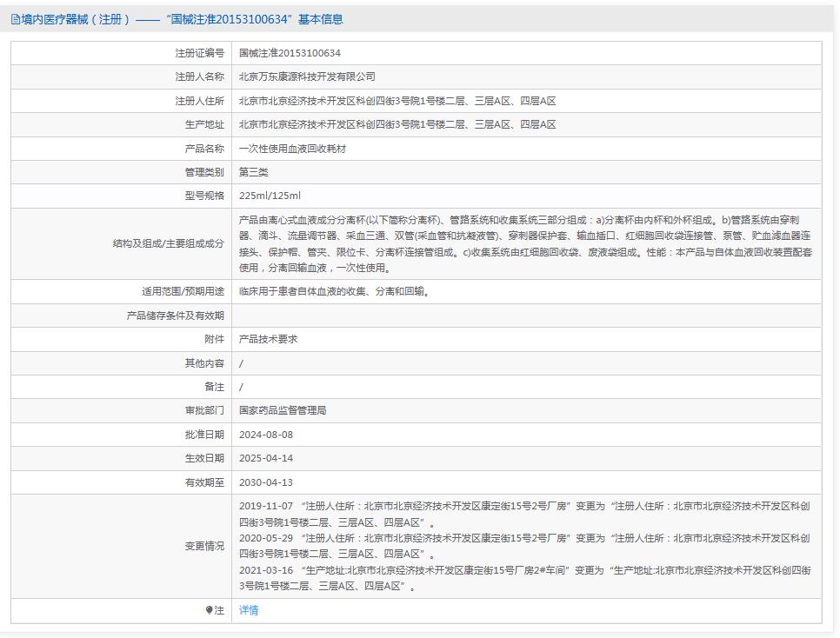
Task: Click the 注册人名称 label
Action: click(x=199, y=76)
